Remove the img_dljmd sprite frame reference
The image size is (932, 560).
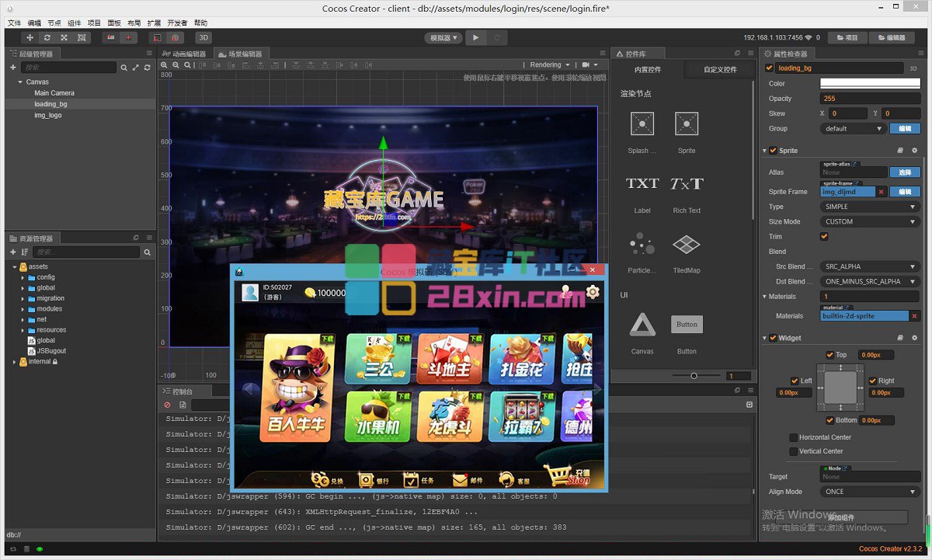(882, 192)
